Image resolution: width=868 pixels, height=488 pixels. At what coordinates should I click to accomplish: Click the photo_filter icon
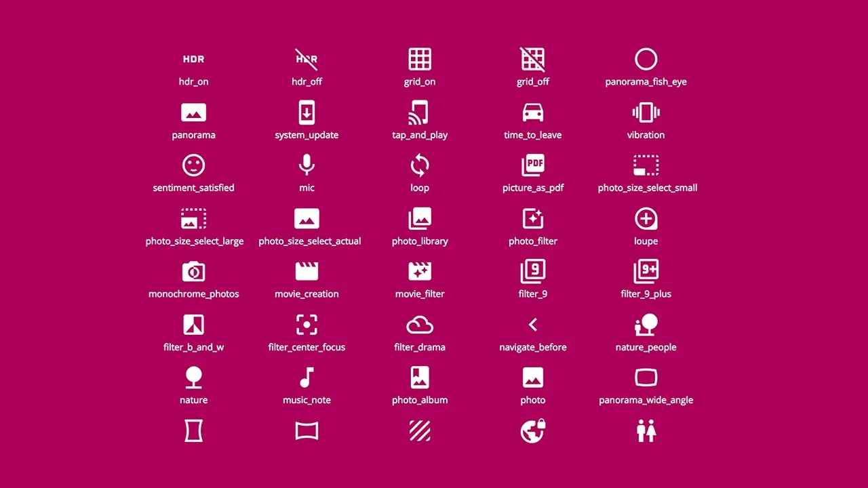(x=533, y=218)
